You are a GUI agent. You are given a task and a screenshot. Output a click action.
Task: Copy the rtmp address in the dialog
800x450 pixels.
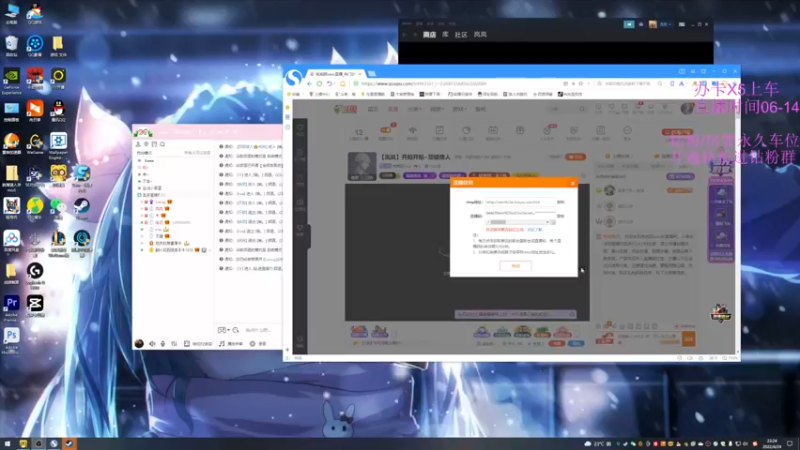tap(561, 202)
